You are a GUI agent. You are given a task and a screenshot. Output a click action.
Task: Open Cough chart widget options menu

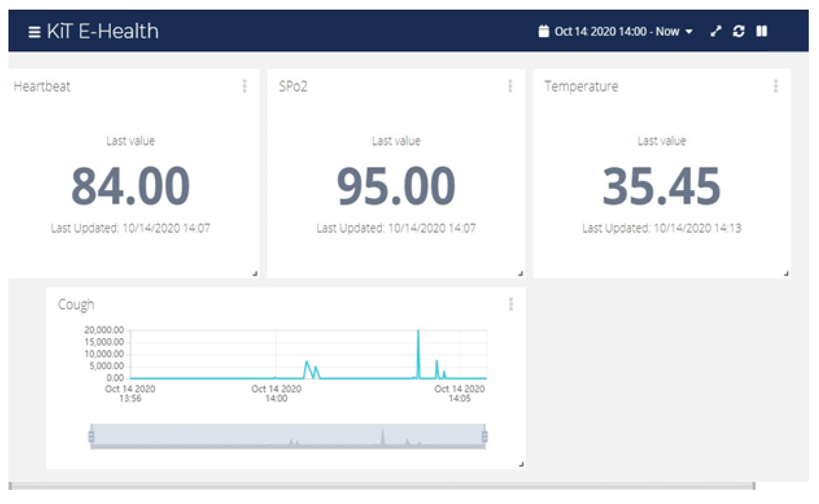[x=511, y=304]
